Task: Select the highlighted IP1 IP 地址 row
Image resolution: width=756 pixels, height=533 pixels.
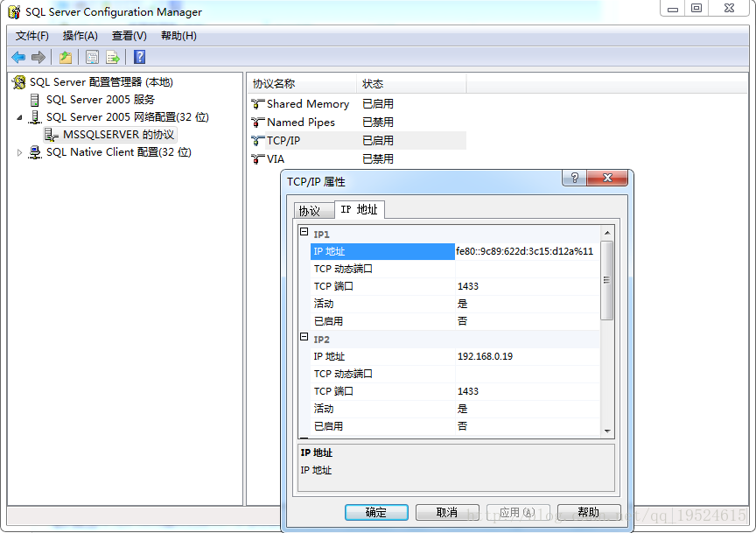Action: [382, 251]
